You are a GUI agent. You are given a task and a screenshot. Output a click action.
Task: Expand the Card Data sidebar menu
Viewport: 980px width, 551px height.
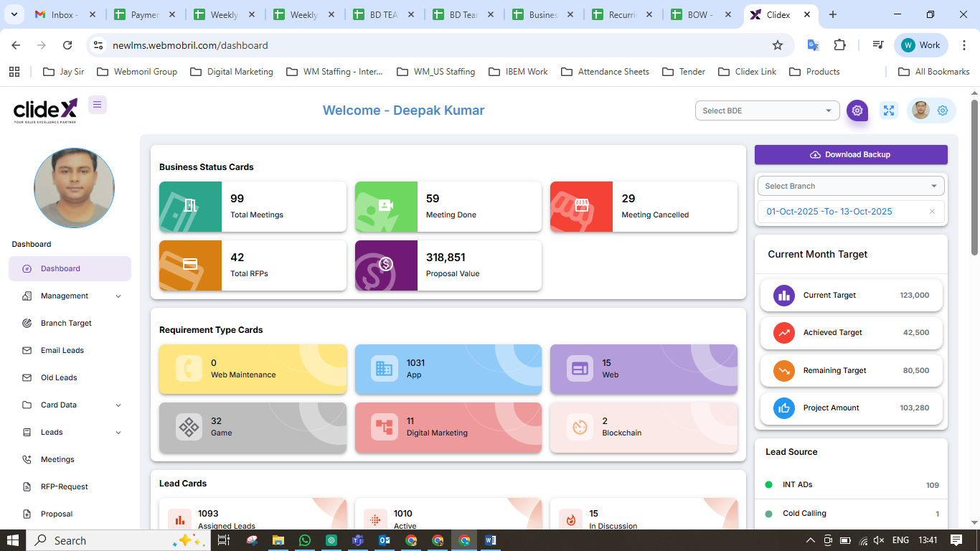tap(70, 405)
